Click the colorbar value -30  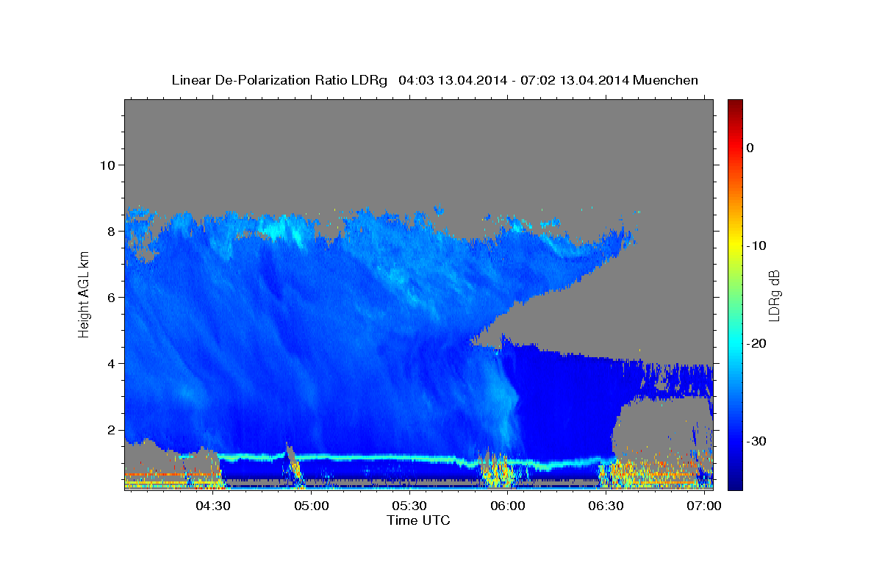758,441
